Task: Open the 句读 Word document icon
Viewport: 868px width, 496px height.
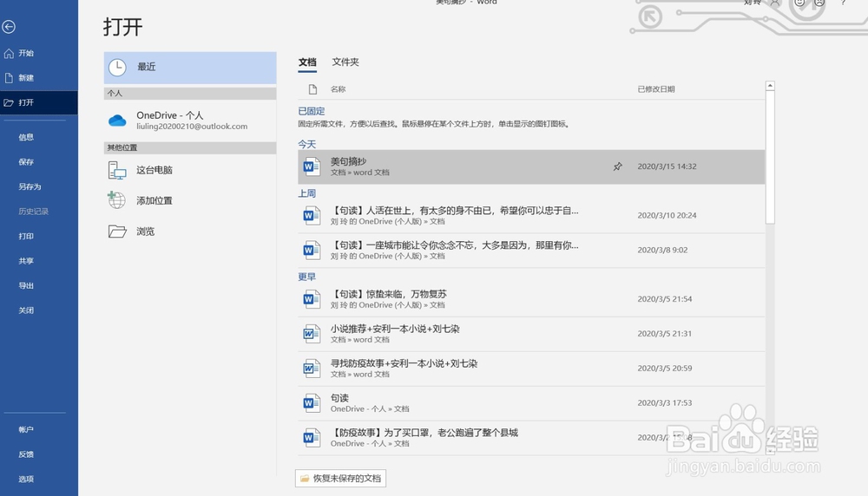Action: pos(312,403)
